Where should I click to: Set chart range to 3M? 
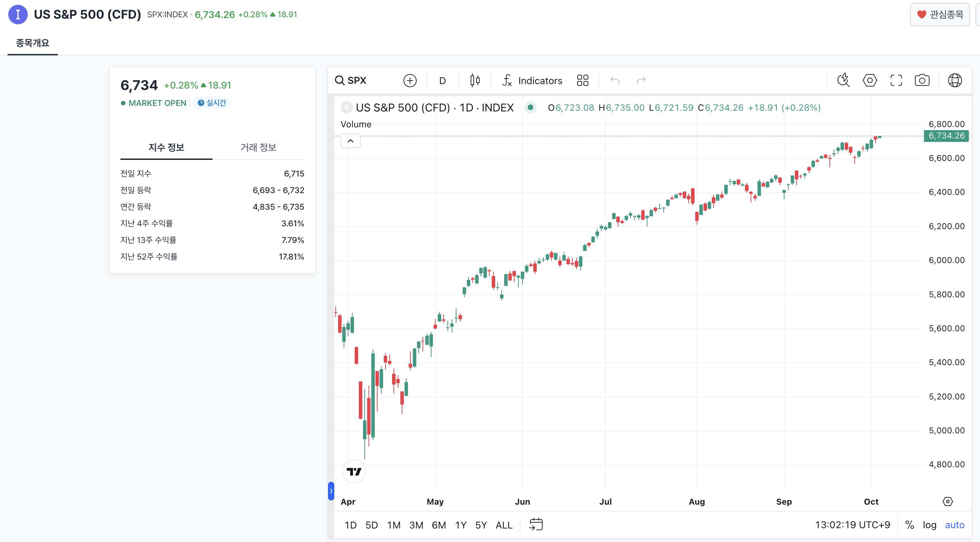(416, 525)
